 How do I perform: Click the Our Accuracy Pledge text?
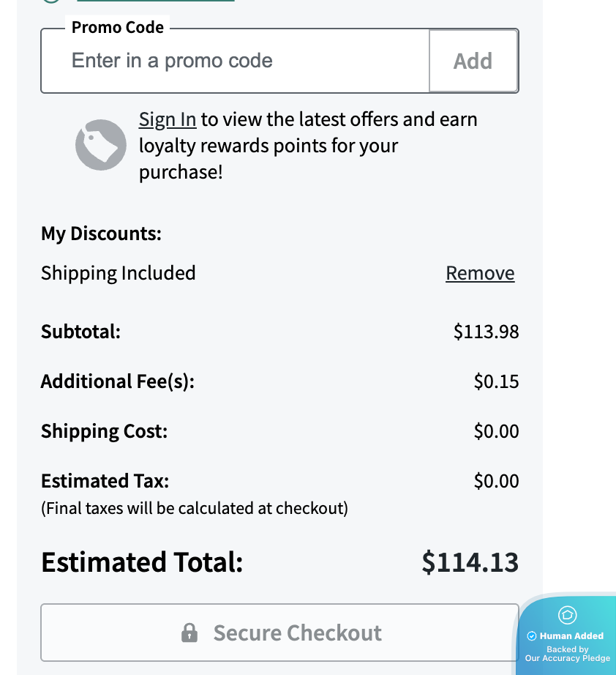(568, 658)
